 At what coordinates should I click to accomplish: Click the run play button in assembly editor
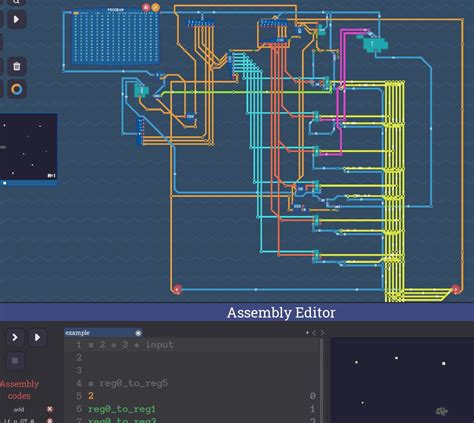tap(37, 337)
